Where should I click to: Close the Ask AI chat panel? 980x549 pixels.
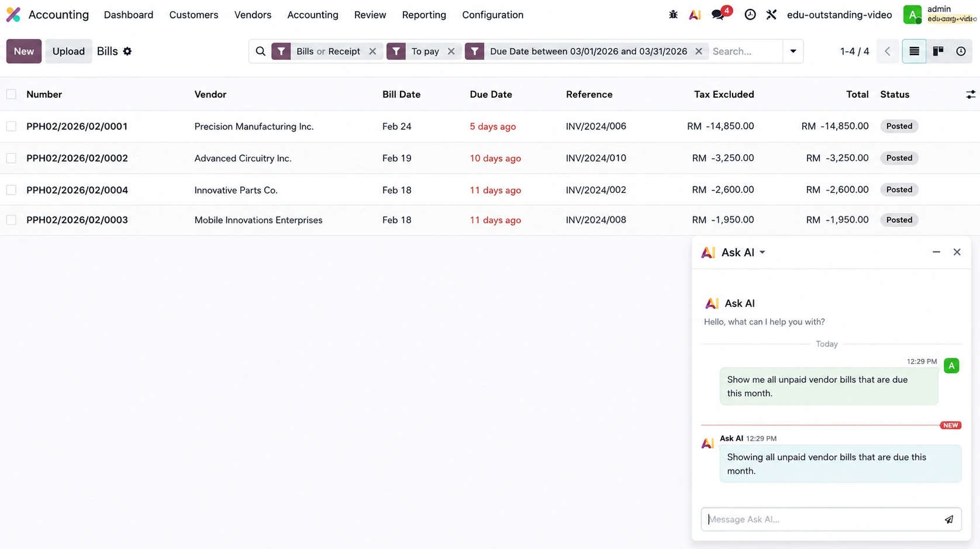pyautogui.click(x=957, y=252)
